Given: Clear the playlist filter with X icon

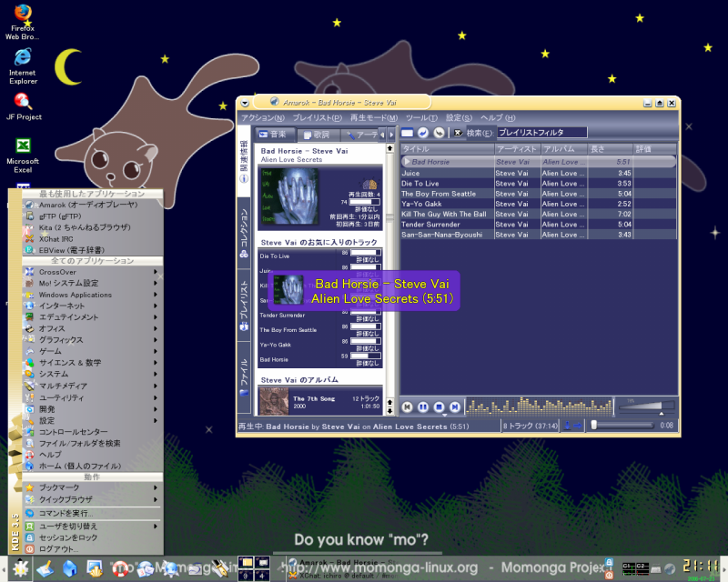Looking at the screenshot, I should click(x=458, y=133).
